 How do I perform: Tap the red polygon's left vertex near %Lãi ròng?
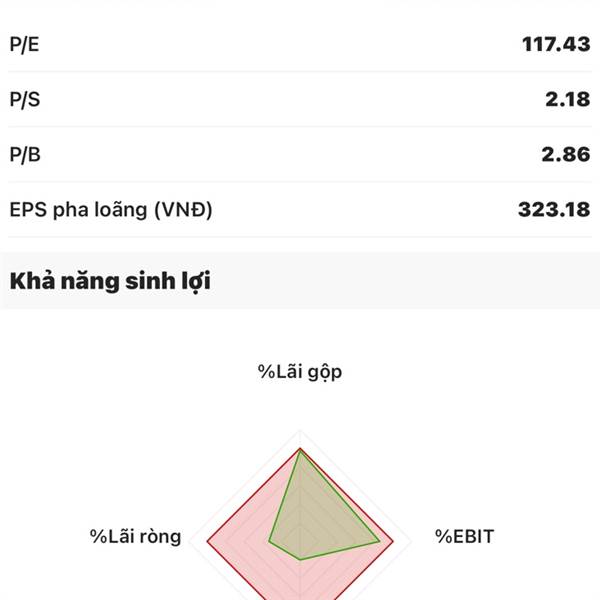pyautogui.click(x=208, y=543)
